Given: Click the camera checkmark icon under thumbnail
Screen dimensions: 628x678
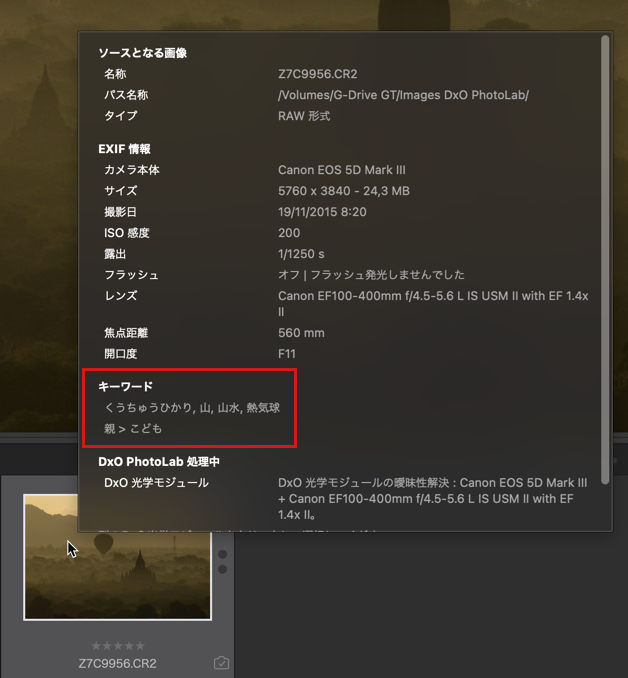Looking at the screenshot, I should point(221,662).
